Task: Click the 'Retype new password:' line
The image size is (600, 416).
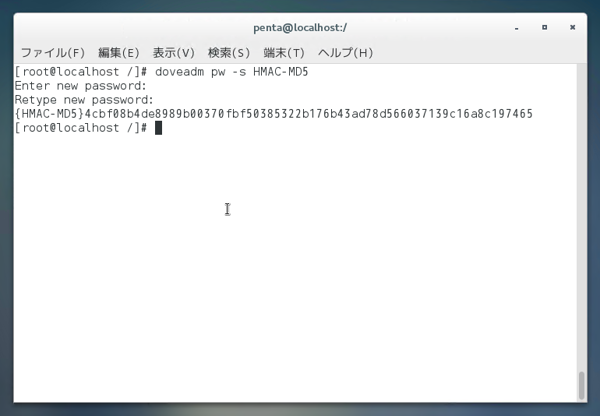Action: pos(84,100)
